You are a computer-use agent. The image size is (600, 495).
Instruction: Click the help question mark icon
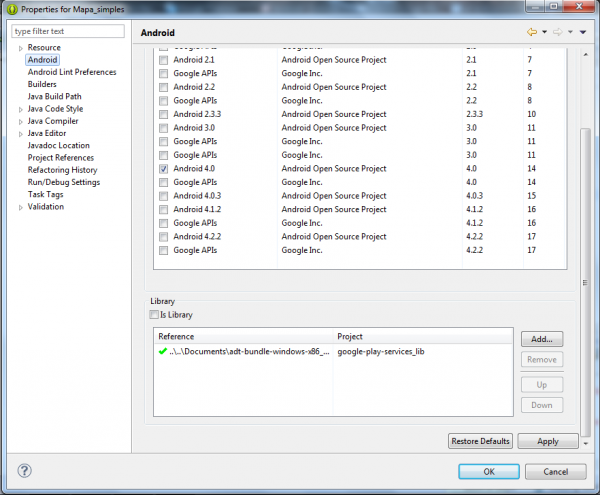click(25, 471)
